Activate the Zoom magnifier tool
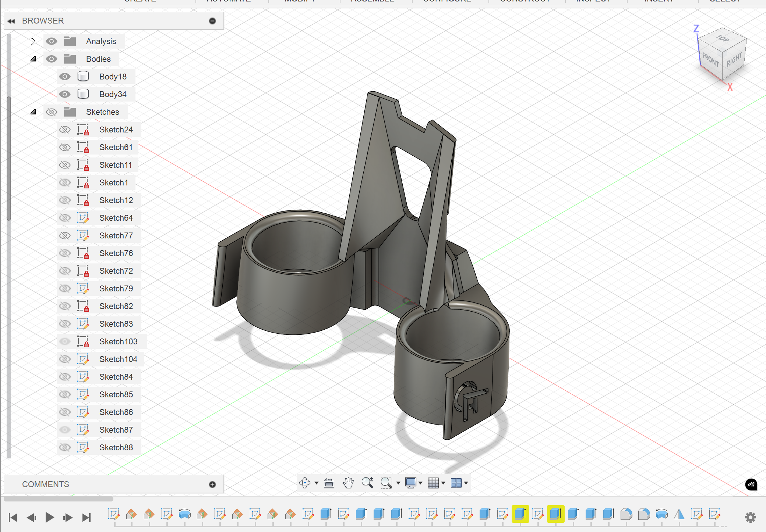The height and width of the screenshot is (532, 766). (x=367, y=483)
